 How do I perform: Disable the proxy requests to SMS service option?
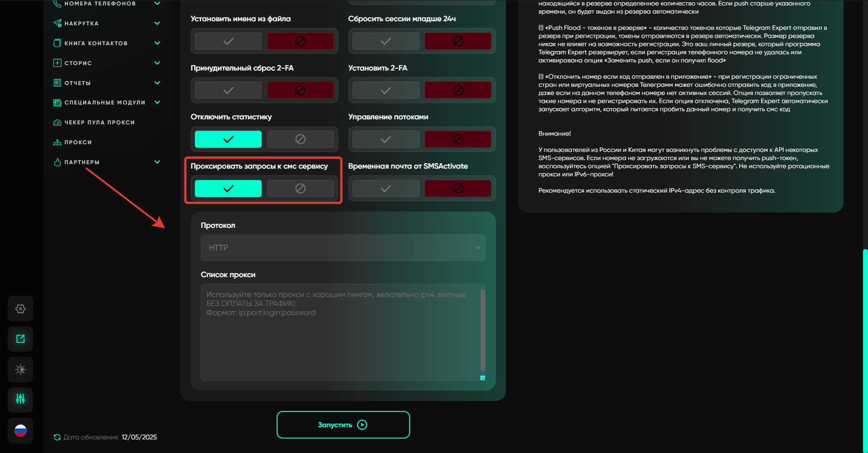300,189
